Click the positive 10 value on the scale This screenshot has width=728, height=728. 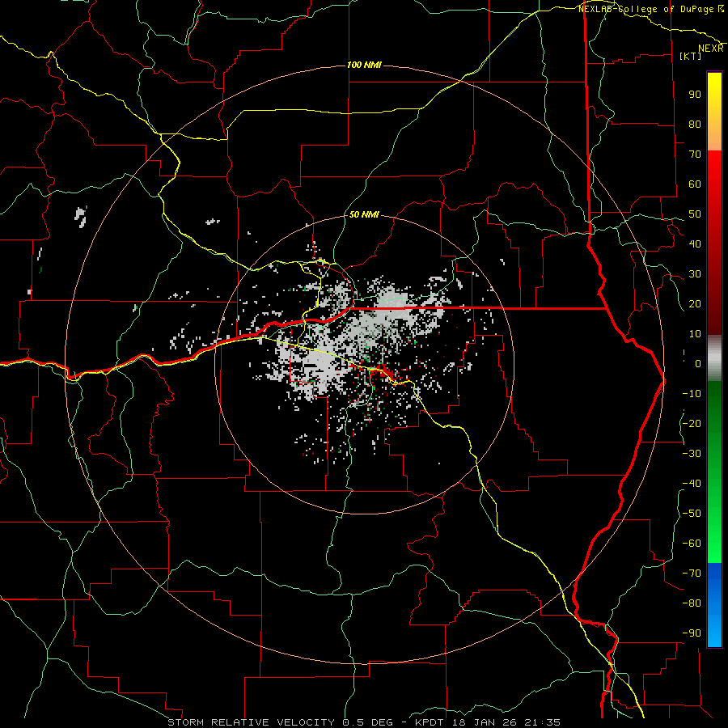pos(695,334)
